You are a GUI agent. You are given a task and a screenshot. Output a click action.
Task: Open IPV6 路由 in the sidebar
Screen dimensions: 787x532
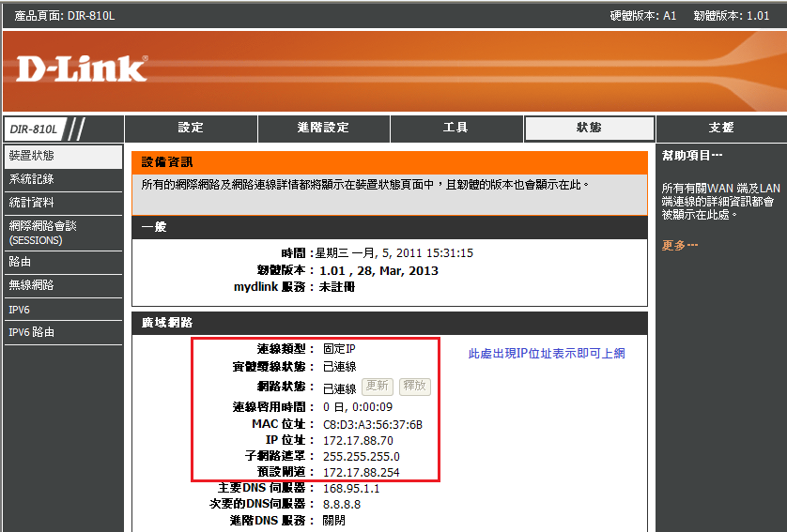63,332
